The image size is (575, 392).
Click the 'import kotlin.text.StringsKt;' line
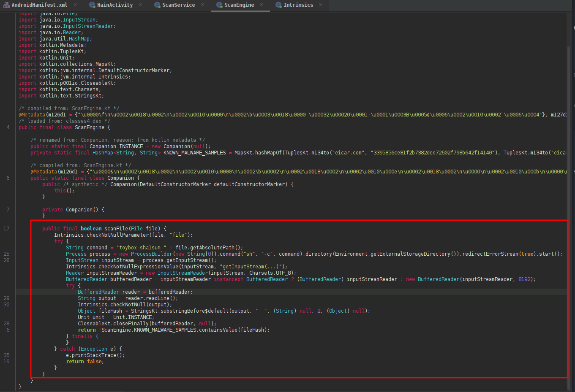61,96
